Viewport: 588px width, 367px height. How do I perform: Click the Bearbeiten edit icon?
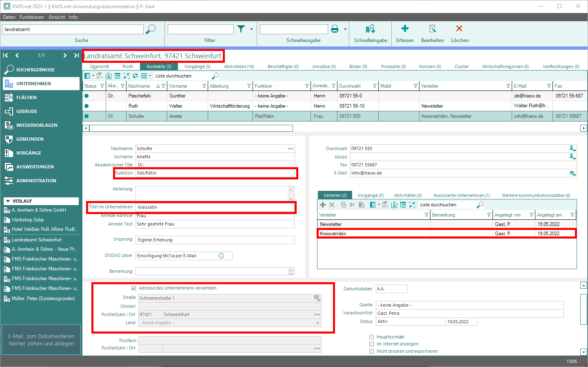click(433, 28)
